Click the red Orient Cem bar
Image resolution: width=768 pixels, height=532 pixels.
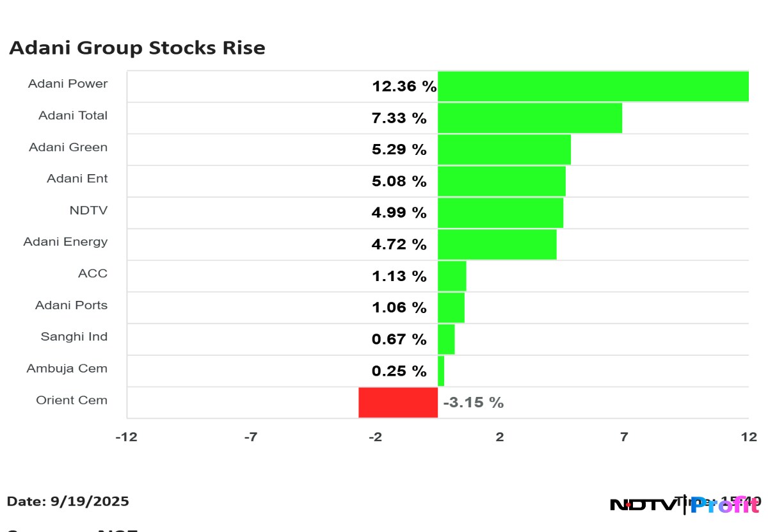pos(397,402)
